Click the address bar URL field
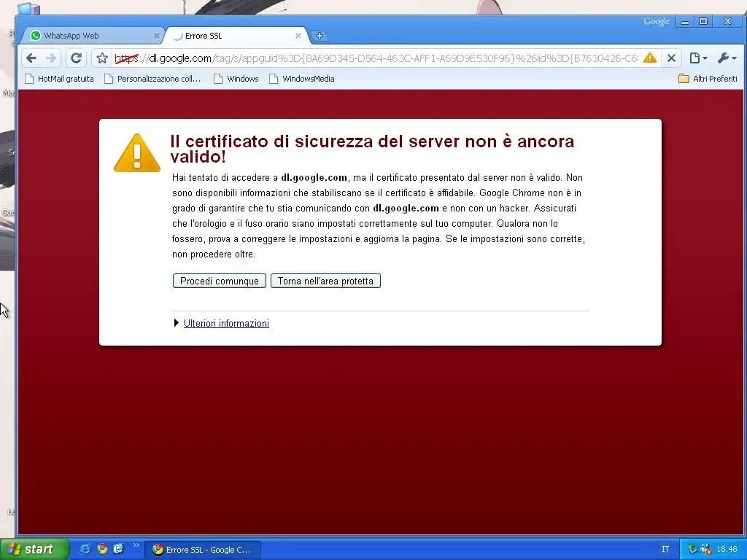The height and width of the screenshot is (560, 747). pyautogui.click(x=376, y=58)
